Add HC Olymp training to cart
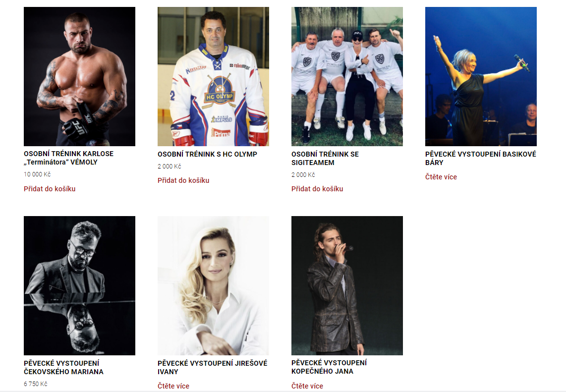 point(183,180)
